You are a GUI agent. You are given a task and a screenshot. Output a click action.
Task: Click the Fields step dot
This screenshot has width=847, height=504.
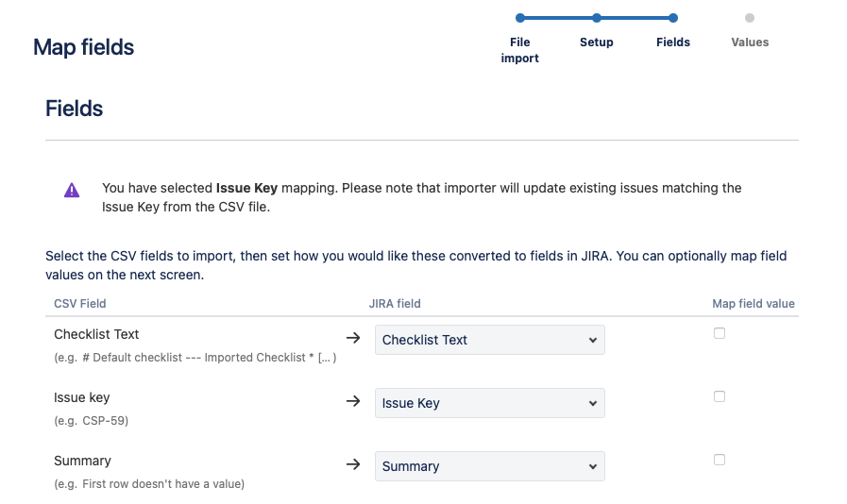tap(672, 18)
